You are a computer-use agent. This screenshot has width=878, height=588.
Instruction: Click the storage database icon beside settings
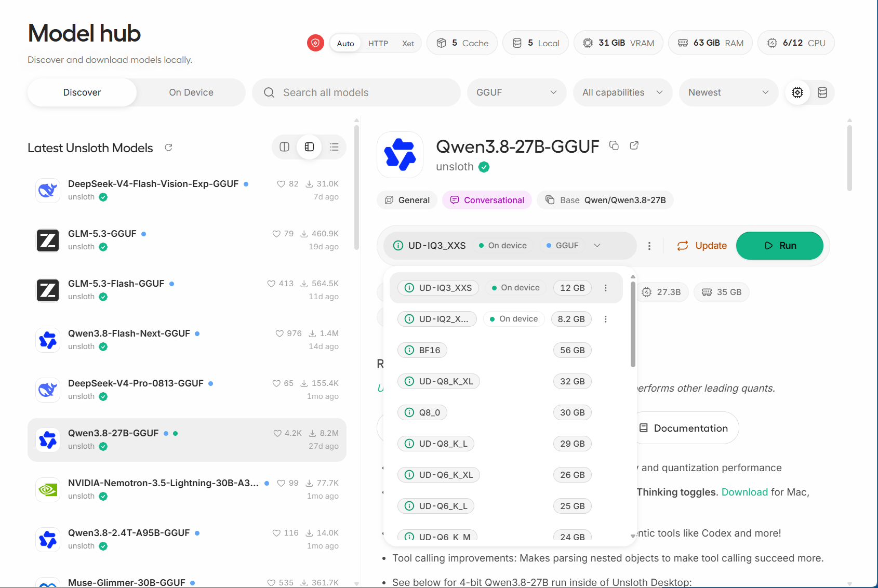pos(822,92)
